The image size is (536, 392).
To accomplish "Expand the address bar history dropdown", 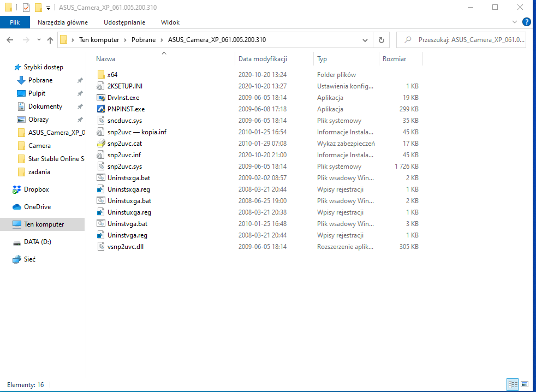I will 365,40.
